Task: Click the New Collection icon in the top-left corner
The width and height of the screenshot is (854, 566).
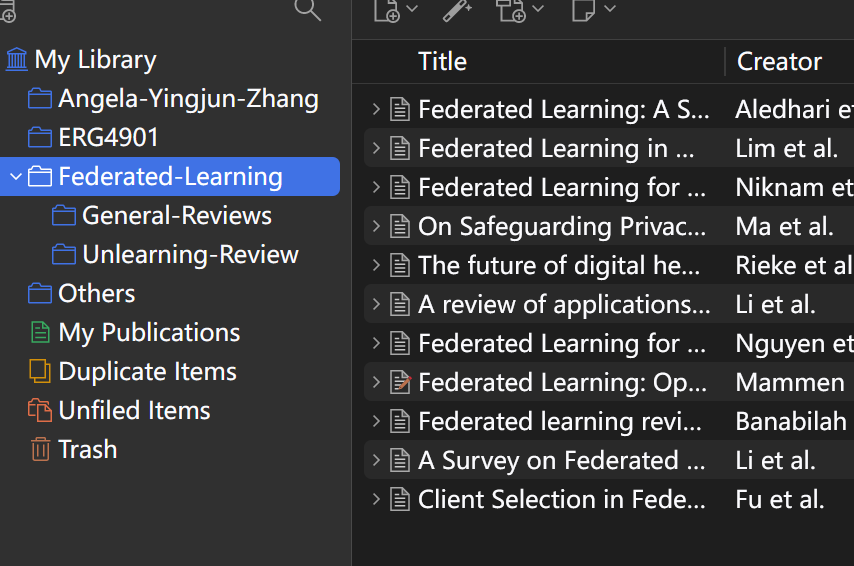Action: [x=8, y=11]
